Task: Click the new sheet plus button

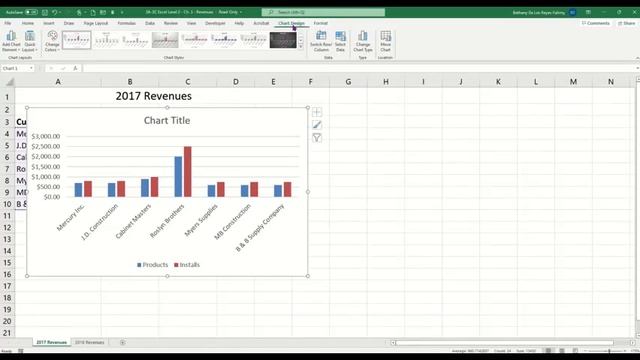Action: 122,342
